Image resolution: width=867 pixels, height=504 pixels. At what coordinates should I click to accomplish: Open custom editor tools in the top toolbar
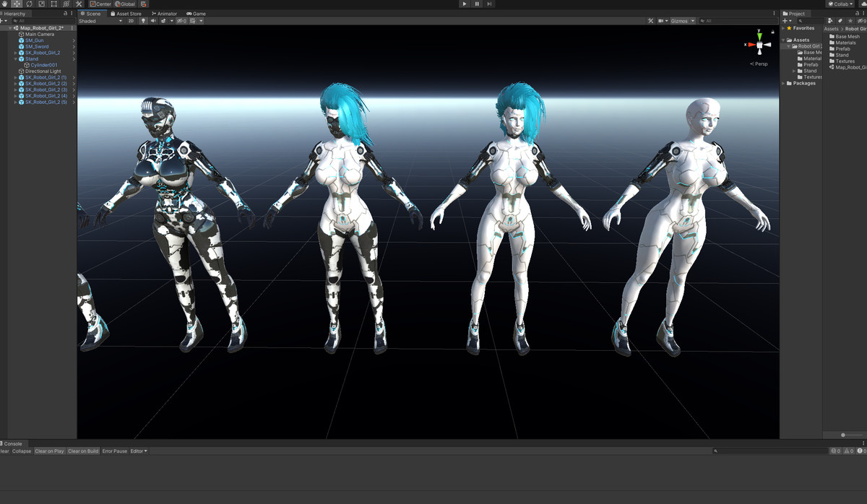click(79, 4)
